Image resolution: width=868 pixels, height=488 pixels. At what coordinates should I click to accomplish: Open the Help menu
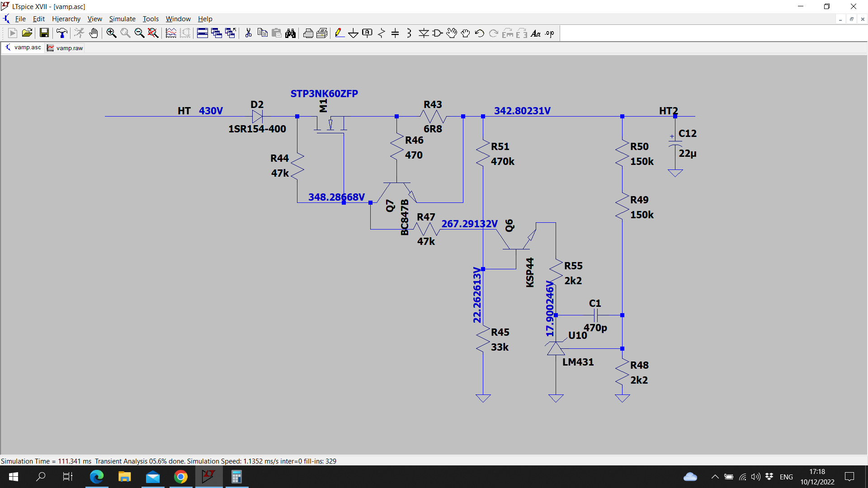coord(205,19)
